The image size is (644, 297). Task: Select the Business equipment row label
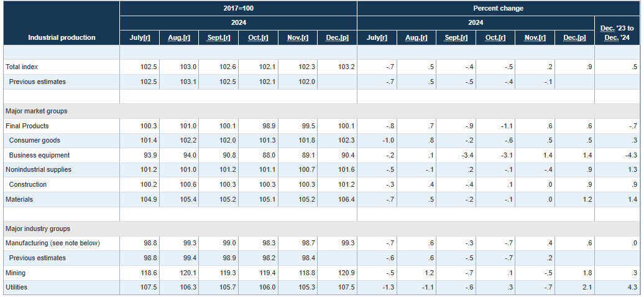[x=39, y=155]
